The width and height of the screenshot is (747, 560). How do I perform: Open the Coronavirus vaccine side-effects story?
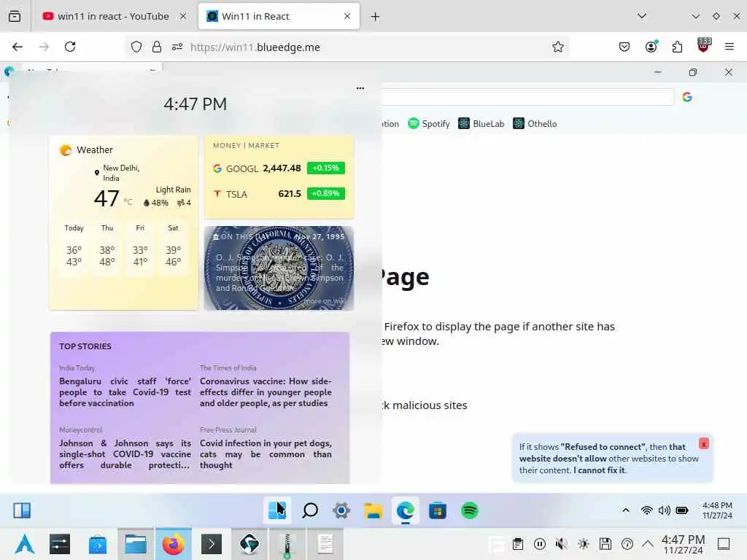point(266,392)
